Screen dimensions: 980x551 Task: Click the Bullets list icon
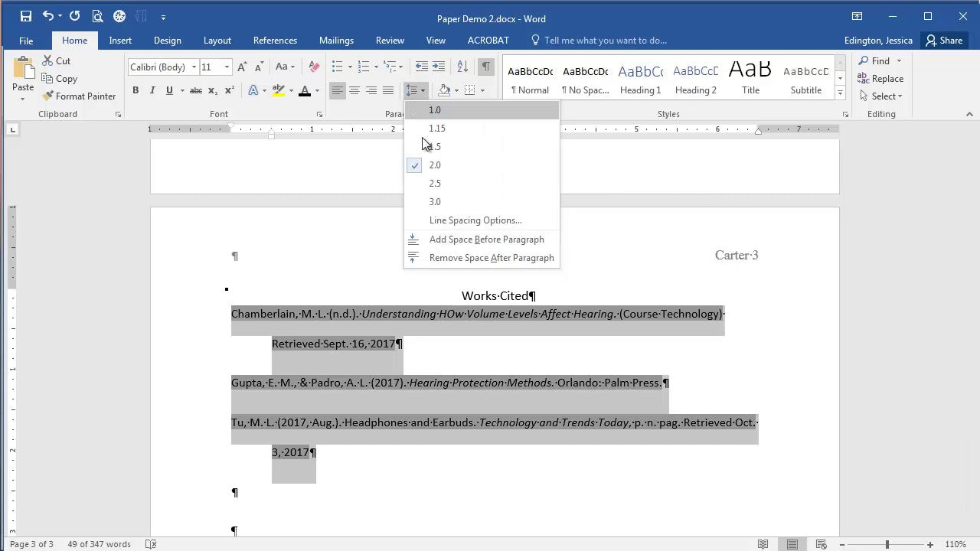[337, 67]
